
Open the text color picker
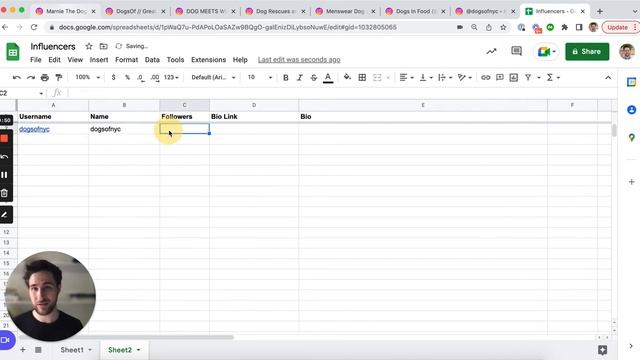point(328,78)
